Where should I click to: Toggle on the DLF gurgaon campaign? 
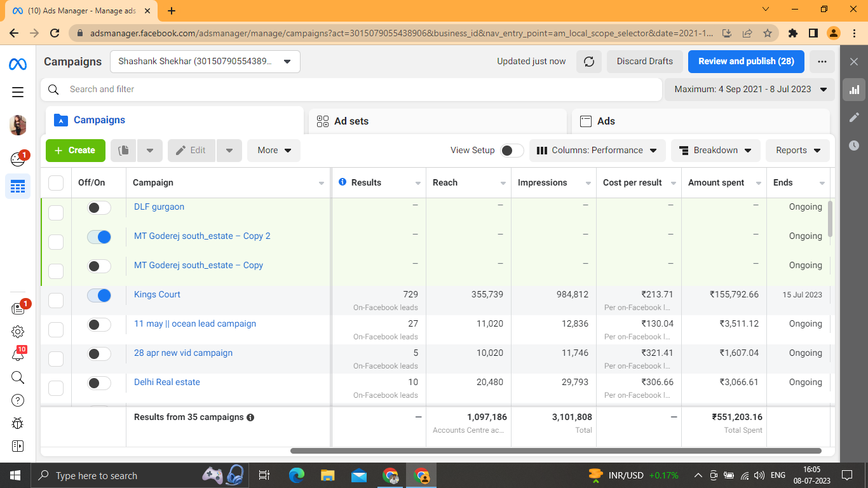pyautogui.click(x=98, y=207)
